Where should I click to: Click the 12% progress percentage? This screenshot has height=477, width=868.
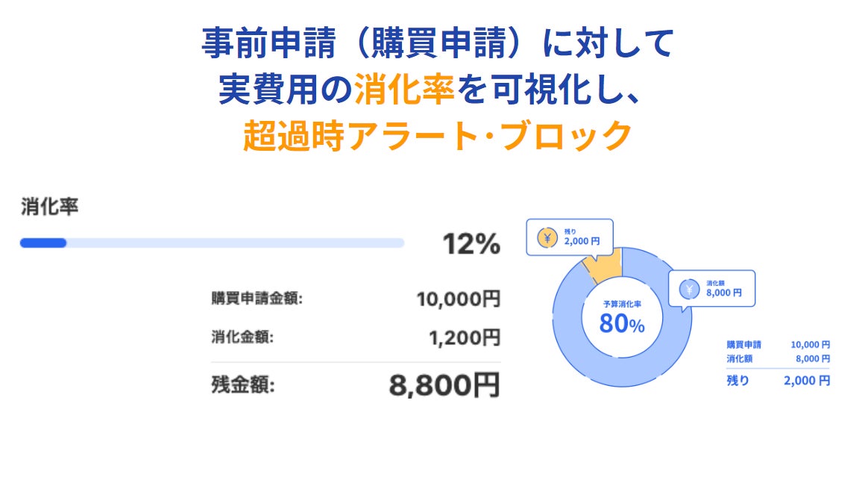[471, 244]
